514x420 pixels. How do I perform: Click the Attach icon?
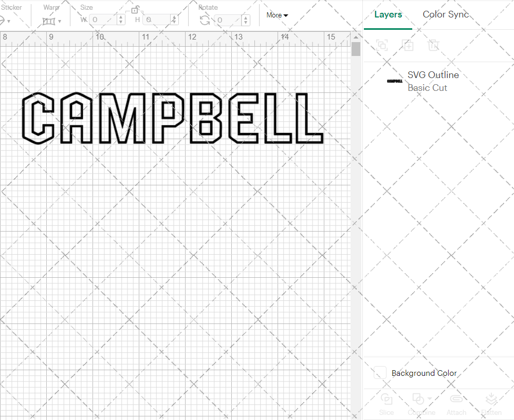point(456,400)
